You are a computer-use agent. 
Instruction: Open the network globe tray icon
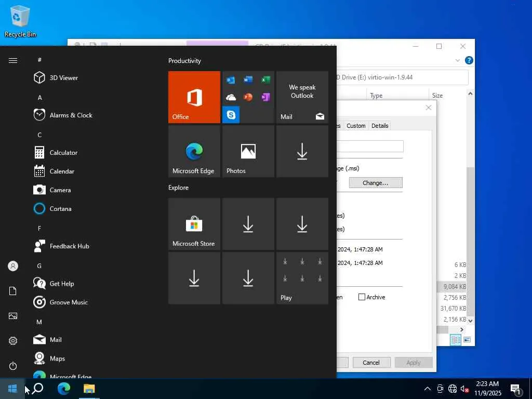453,389
